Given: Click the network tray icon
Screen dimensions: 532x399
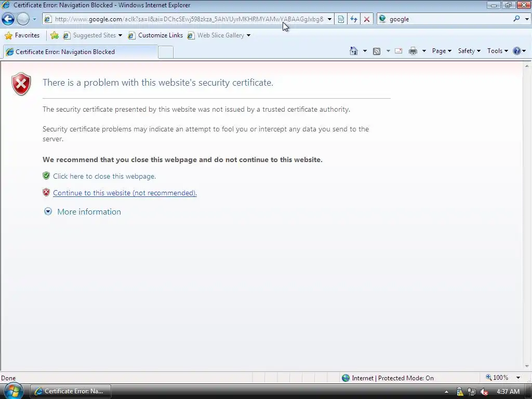Looking at the screenshot, I should click(472, 392).
